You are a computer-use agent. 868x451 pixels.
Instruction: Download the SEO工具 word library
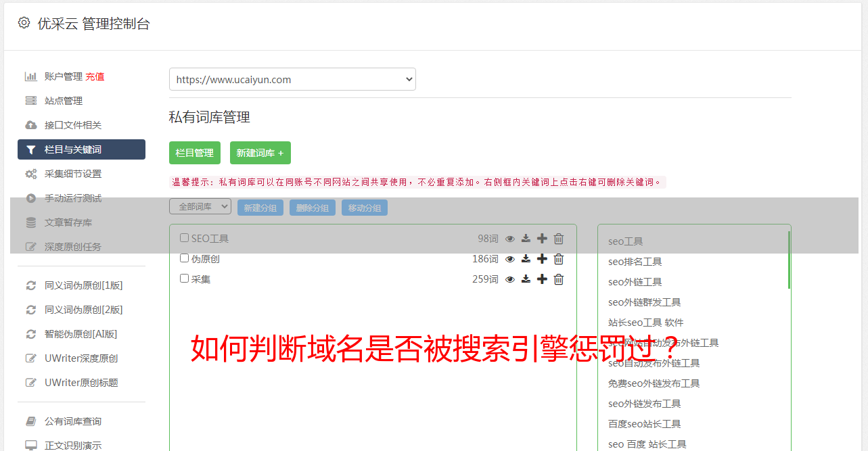(526, 239)
